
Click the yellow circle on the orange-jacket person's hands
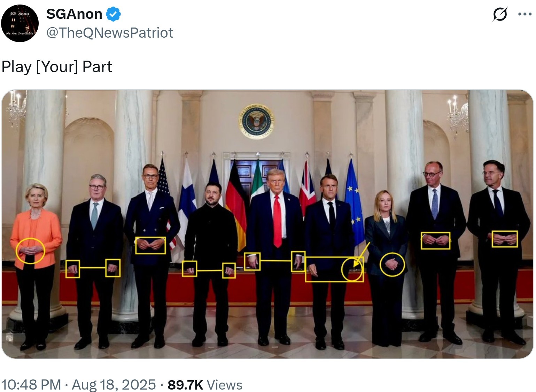pyautogui.click(x=31, y=251)
